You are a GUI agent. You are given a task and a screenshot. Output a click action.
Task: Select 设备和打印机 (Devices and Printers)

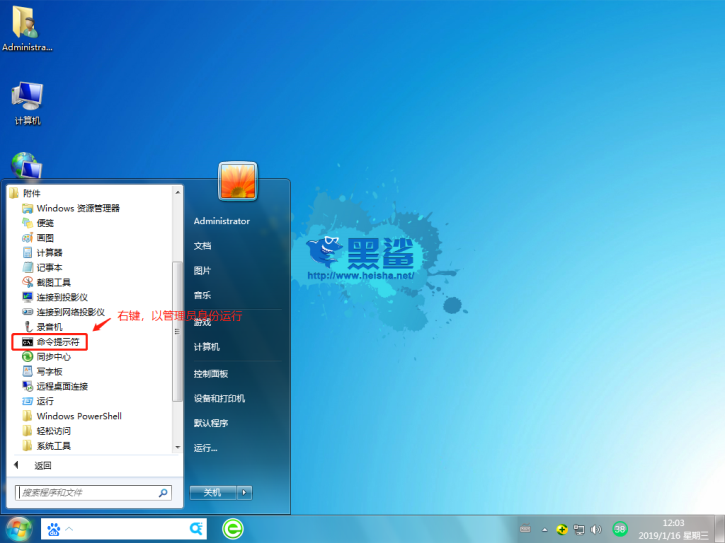coord(219,398)
